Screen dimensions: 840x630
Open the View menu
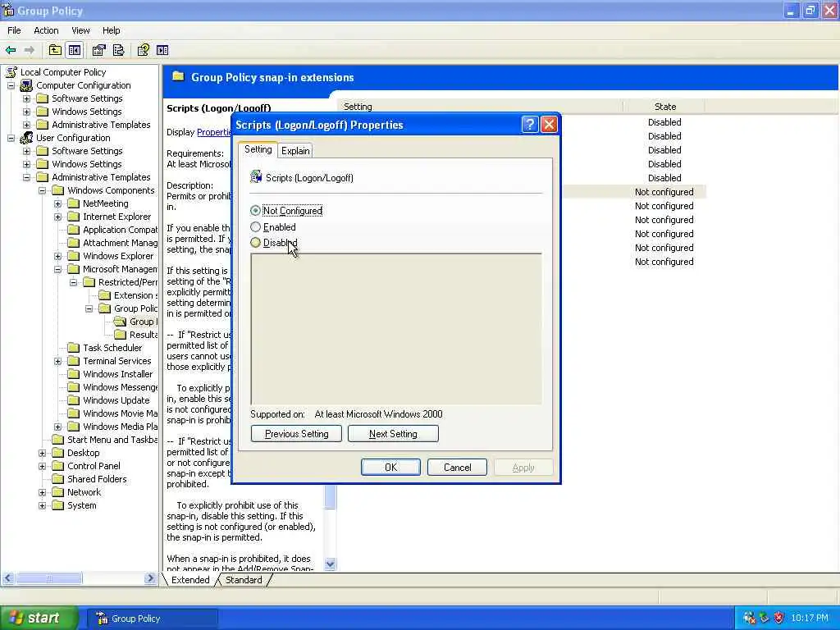click(80, 30)
